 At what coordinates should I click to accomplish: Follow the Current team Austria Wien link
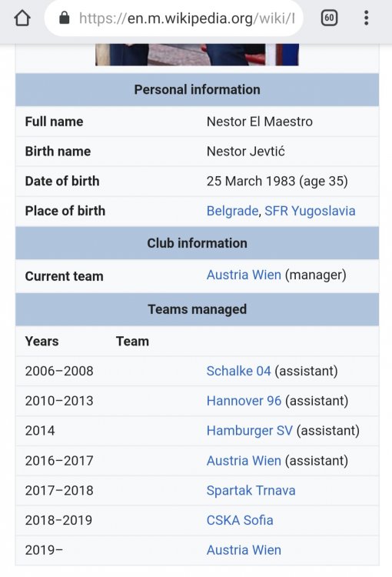click(244, 275)
